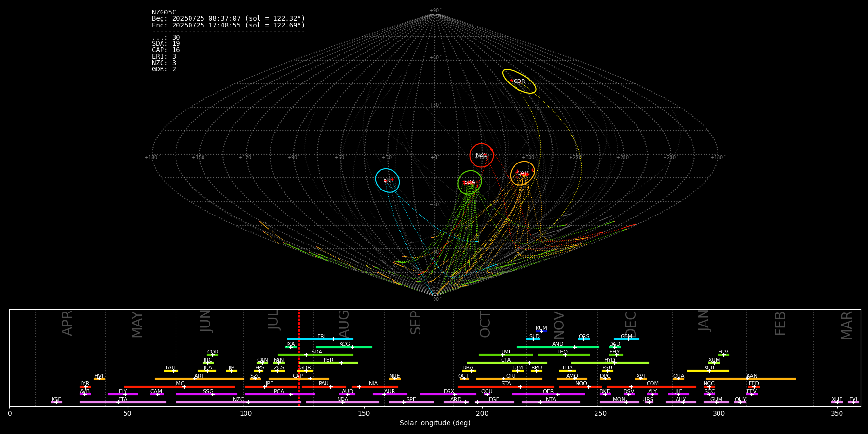Click the 'Solar longitude (deg)' axis label
The height and width of the screenshot is (434, 868).
tap(435, 423)
